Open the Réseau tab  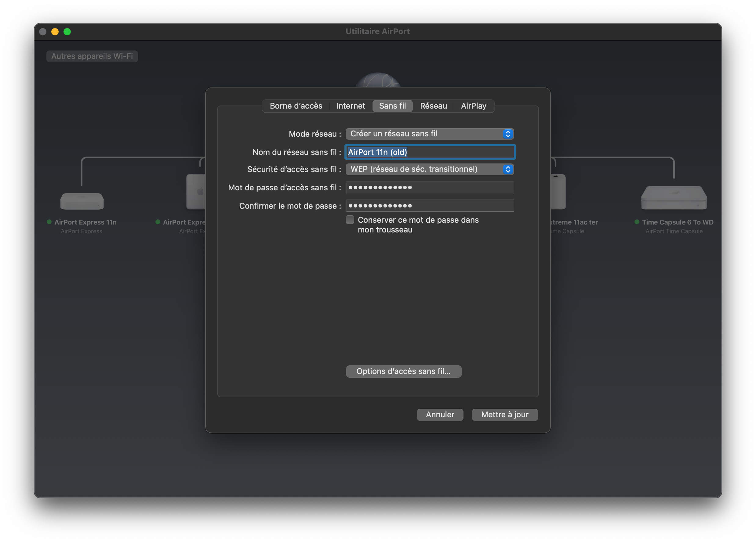pyautogui.click(x=433, y=106)
